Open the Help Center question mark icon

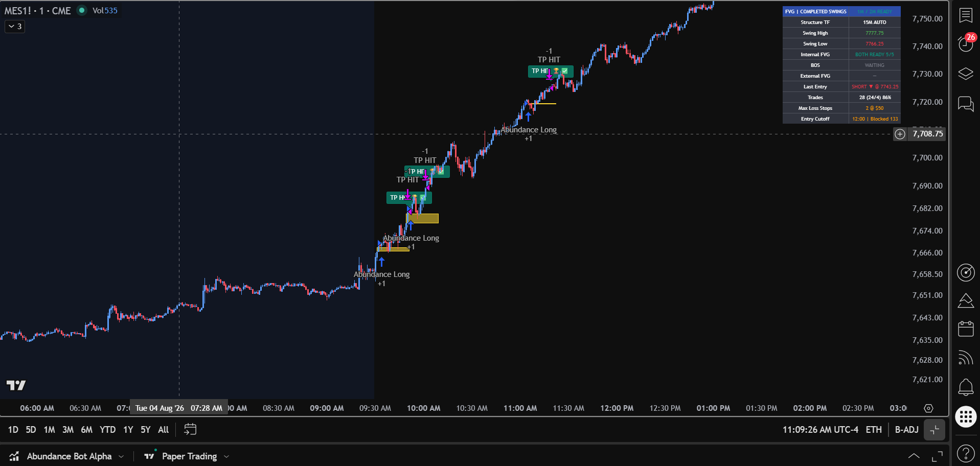[966, 453]
